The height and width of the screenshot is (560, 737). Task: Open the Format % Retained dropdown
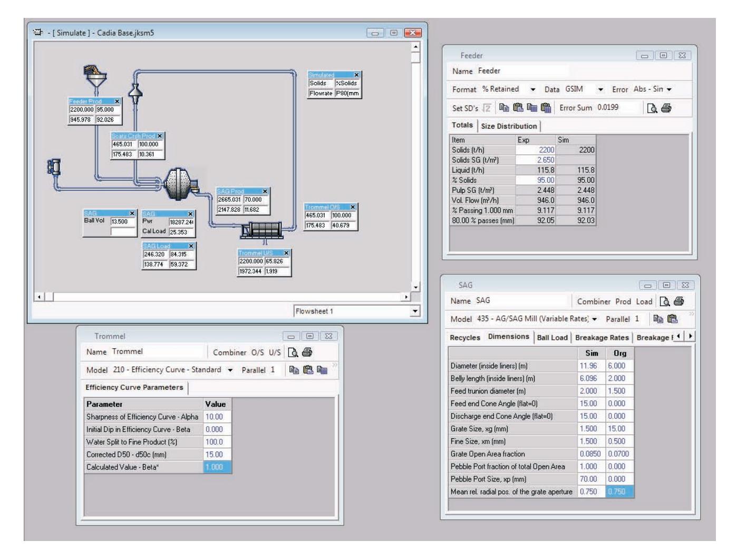coord(533,90)
